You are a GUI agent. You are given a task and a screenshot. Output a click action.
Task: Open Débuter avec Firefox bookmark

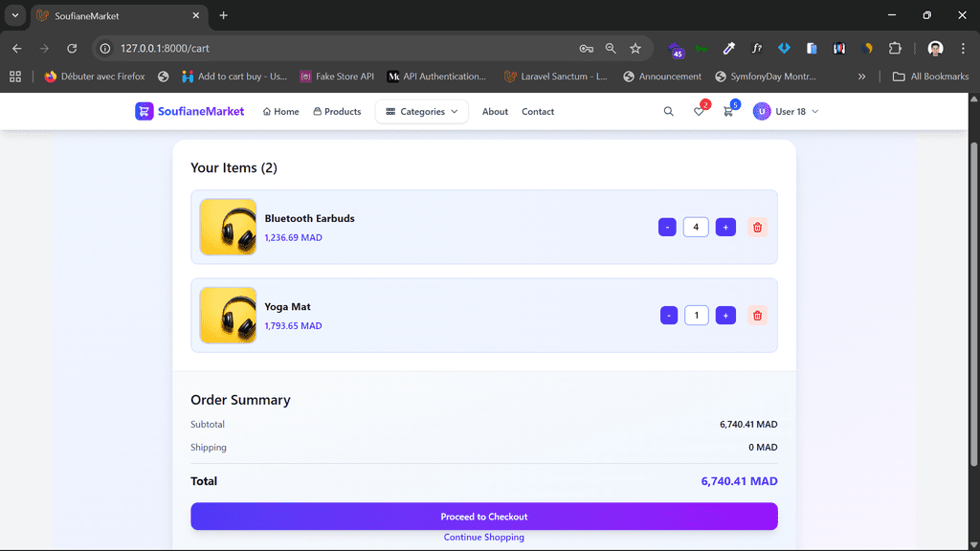coord(95,77)
